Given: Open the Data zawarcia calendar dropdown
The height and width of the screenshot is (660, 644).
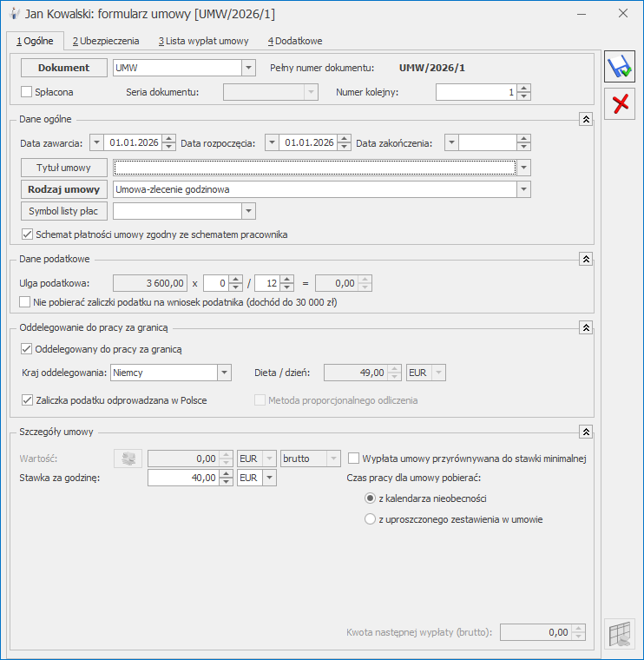Looking at the screenshot, I should click(x=96, y=142).
